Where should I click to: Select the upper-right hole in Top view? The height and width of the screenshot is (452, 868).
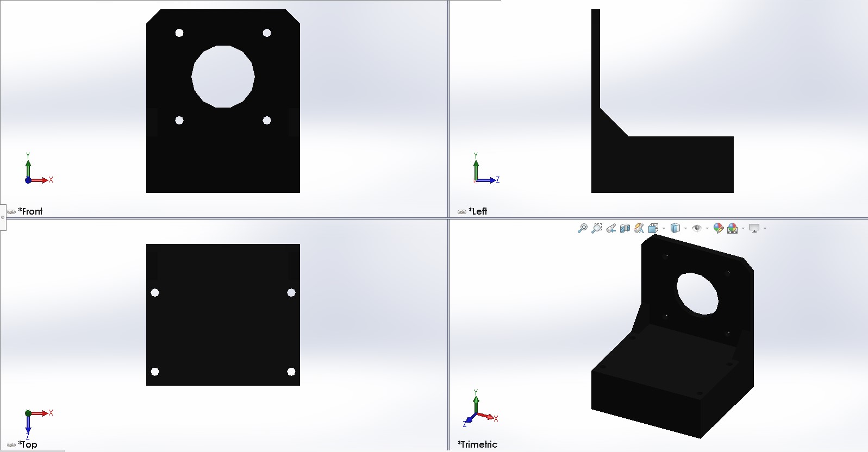[x=291, y=293]
